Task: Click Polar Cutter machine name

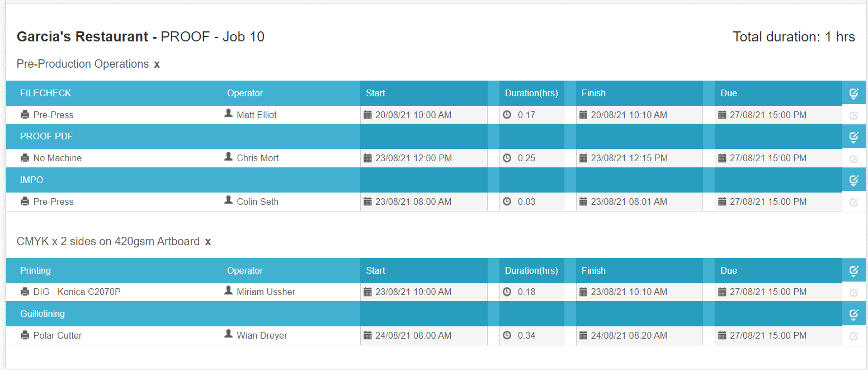Action: [x=58, y=335]
